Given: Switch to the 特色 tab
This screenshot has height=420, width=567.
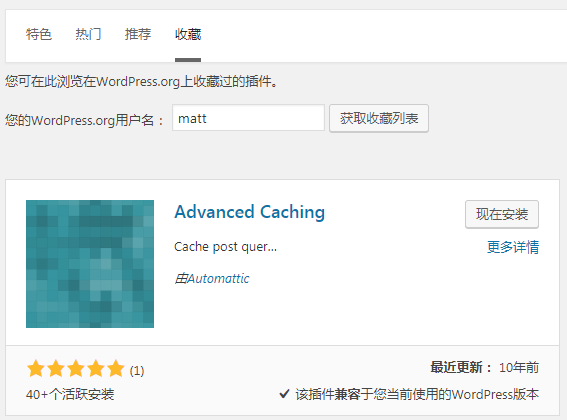Looking at the screenshot, I should (39, 35).
